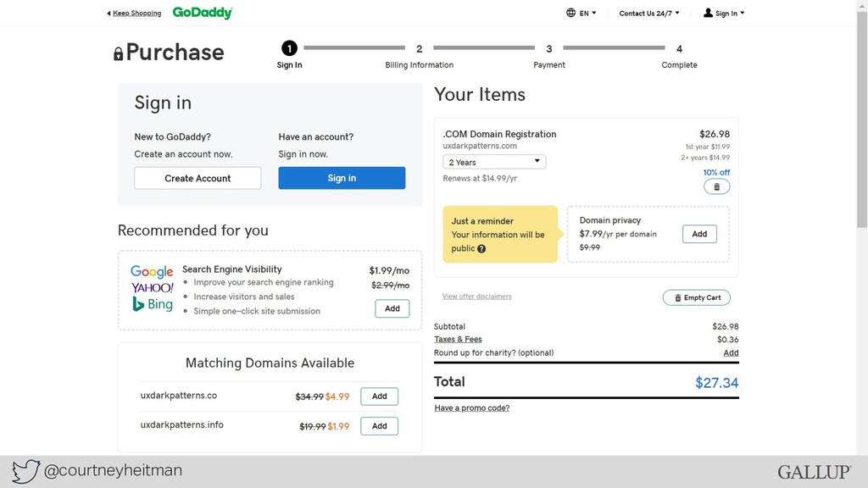Viewport: 868px width, 488px height.
Task: Click the globe language icon
Action: [x=570, y=13]
